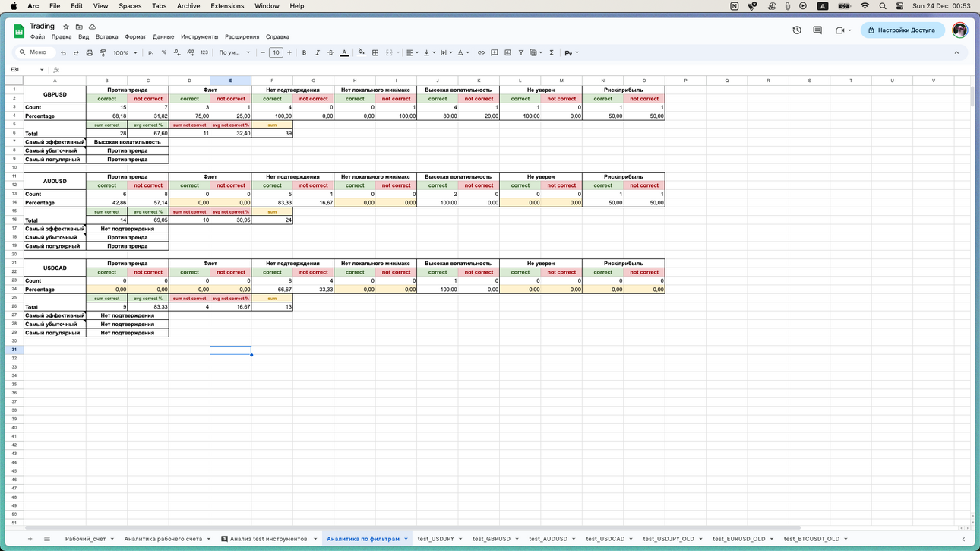980x551 pixels.
Task: Decrease font size with minus
Action: click(x=263, y=52)
